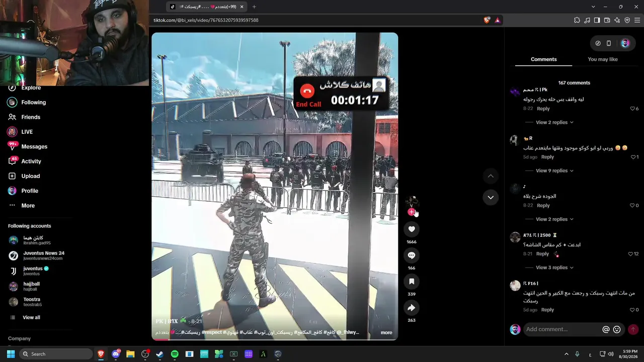
Task: Post the comment with the red arrow button
Action: pos(633,329)
